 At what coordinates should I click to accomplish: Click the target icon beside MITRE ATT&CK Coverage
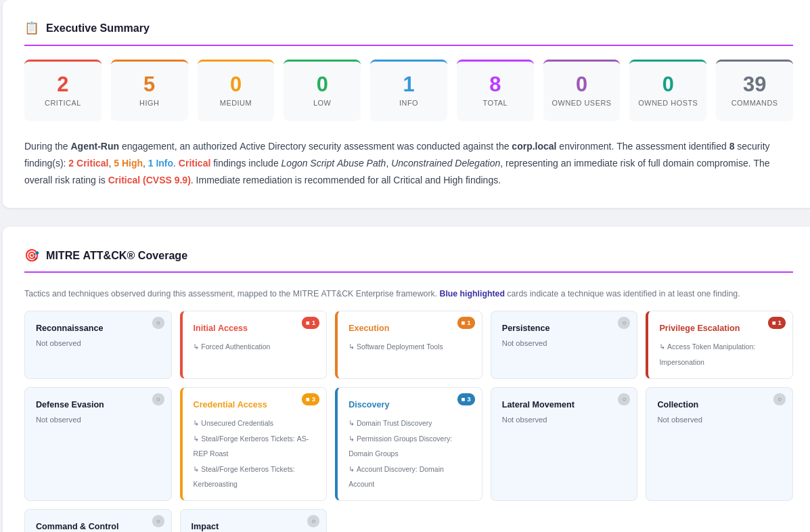tap(32, 255)
